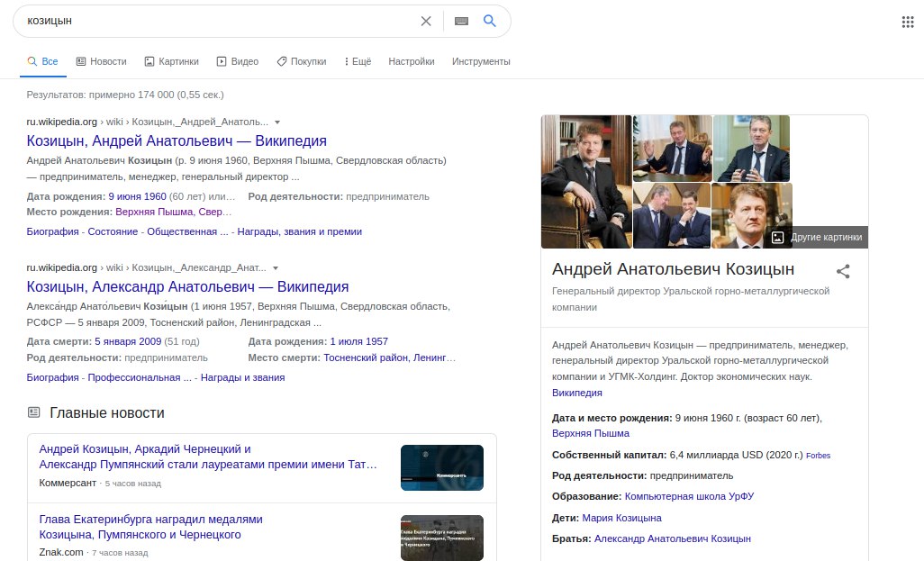The height and width of the screenshot is (561, 924).
Task: Open the on-screen keyboard icon in the search bar
Action: tap(461, 22)
